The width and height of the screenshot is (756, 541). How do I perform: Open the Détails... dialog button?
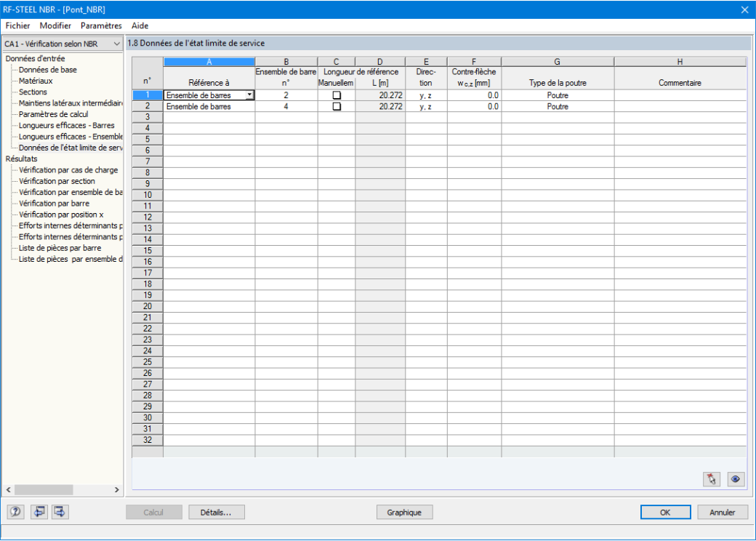(x=216, y=512)
